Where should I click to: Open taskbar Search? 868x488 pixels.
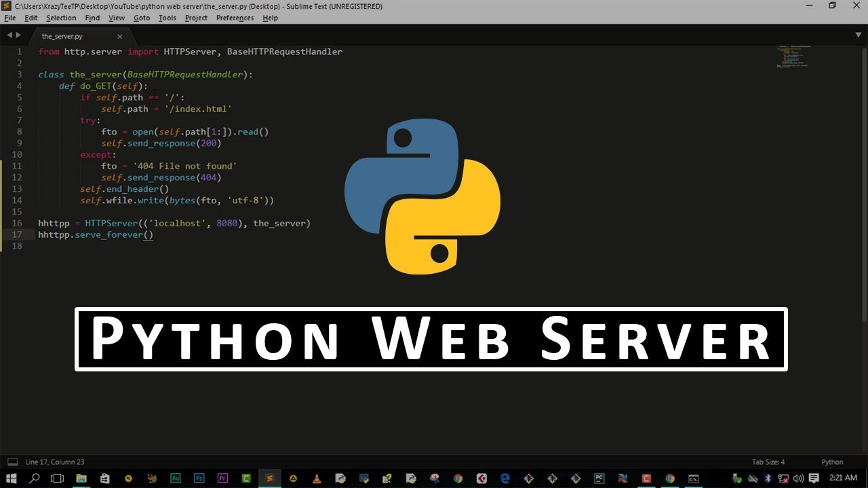(35, 479)
